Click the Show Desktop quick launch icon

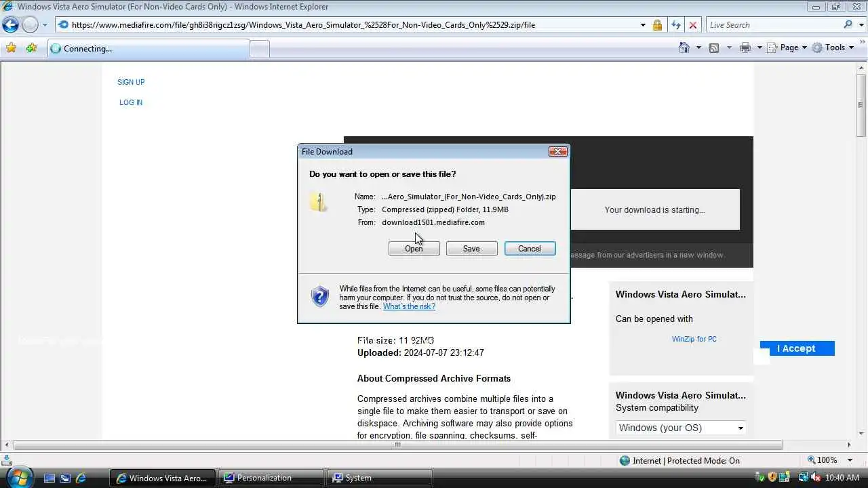50,478
